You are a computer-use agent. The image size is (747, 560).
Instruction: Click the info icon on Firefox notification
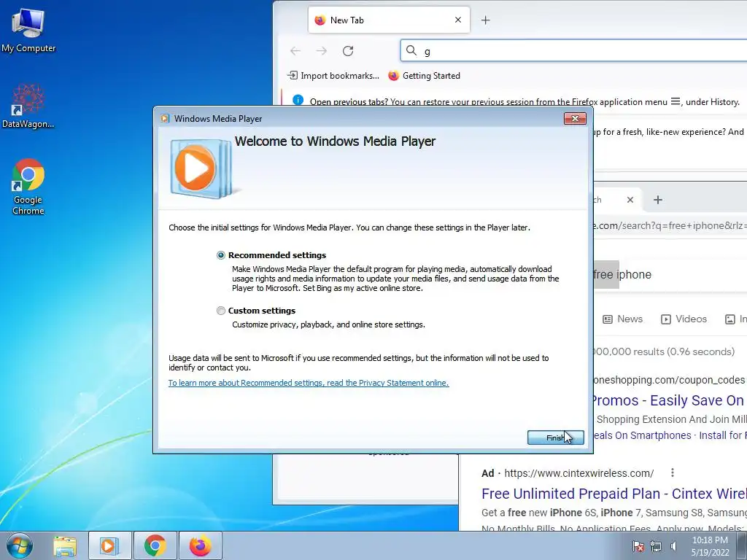click(x=298, y=100)
